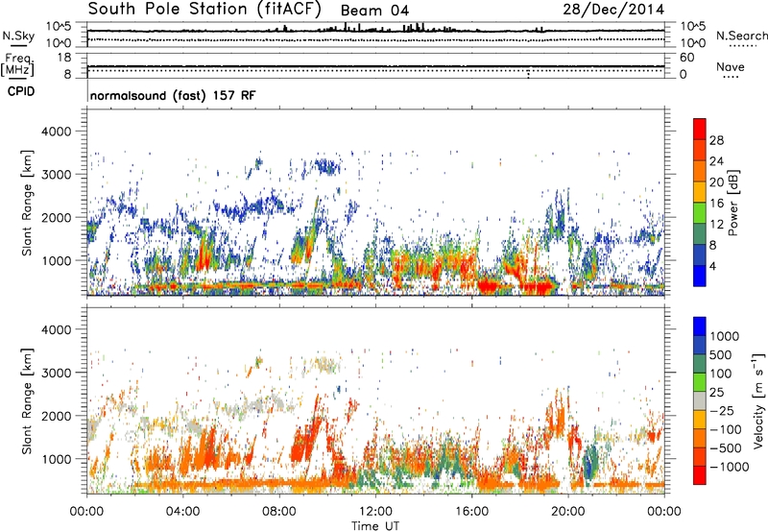Viewport: 768px width, 532px height.
Task: Click the frequency axis value '18'
Action: [64, 57]
